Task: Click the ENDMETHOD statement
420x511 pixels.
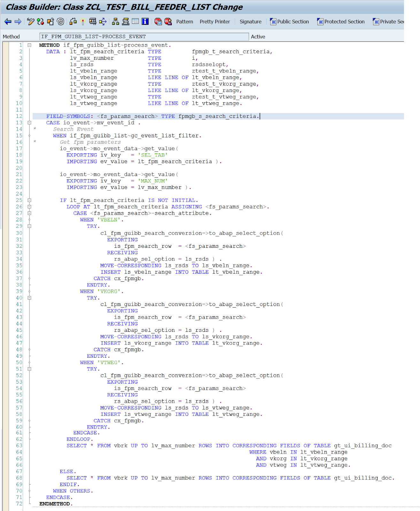Action: (x=56, y=504)
